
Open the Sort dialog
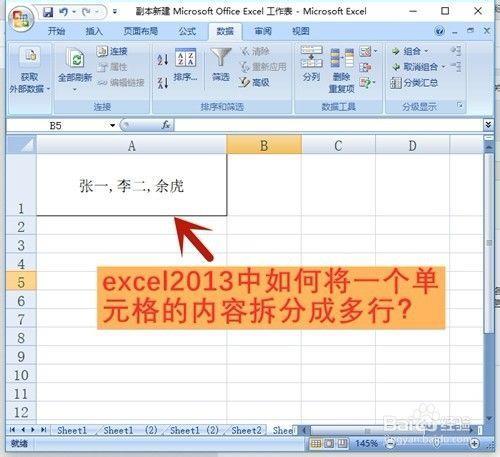tap(185, 65)
